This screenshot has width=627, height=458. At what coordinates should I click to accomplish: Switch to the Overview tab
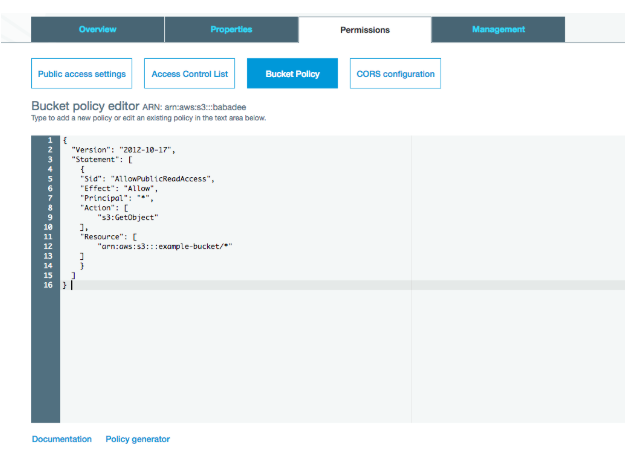pyautogui.click(x=98, y=29)
